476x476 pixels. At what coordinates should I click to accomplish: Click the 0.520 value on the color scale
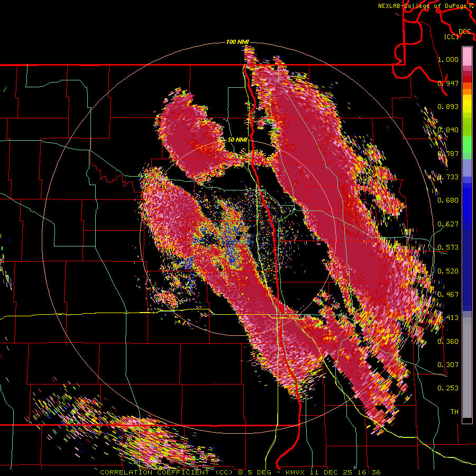click(448, 271)
